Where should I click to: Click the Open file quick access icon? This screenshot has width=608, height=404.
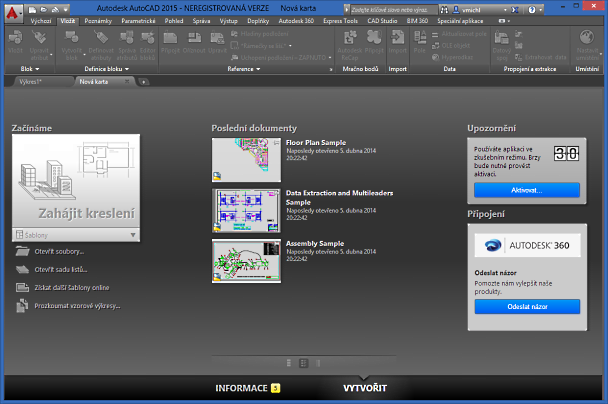click(x=44, y=9)
